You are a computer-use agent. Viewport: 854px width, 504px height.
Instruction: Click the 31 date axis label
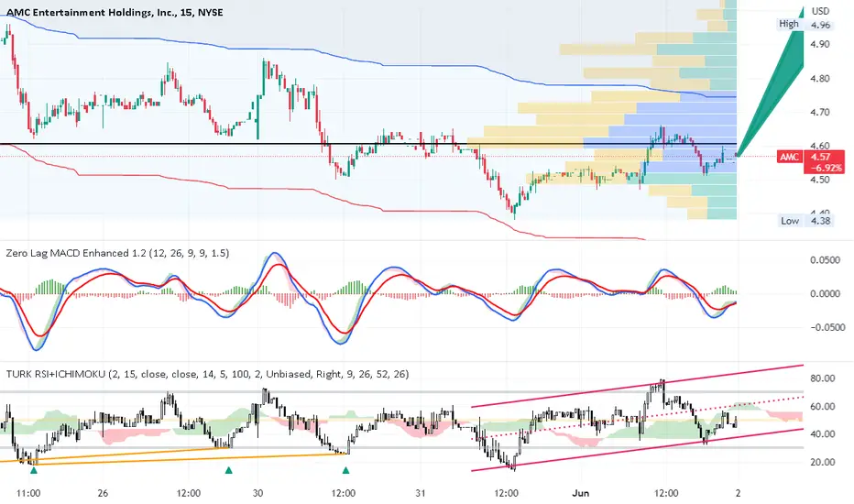coord(420,493)
